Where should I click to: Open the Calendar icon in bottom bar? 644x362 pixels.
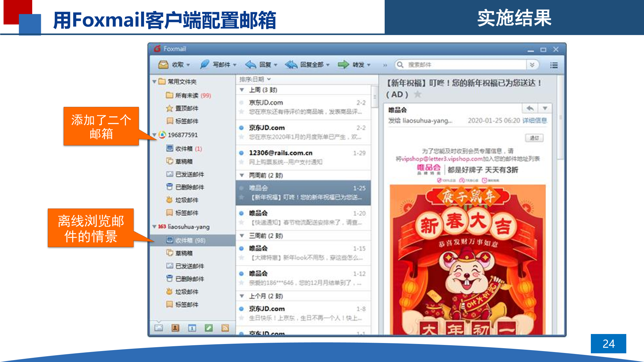[192, 328]
